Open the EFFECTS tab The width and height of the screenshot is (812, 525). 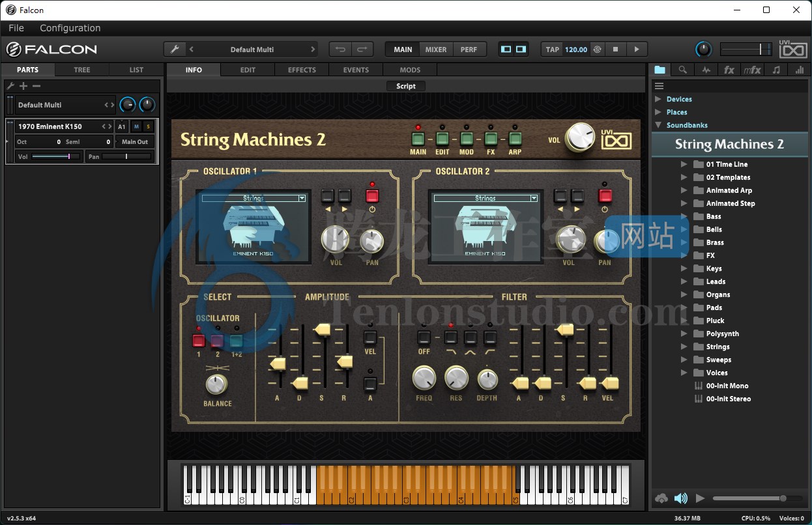pos(302,70)
